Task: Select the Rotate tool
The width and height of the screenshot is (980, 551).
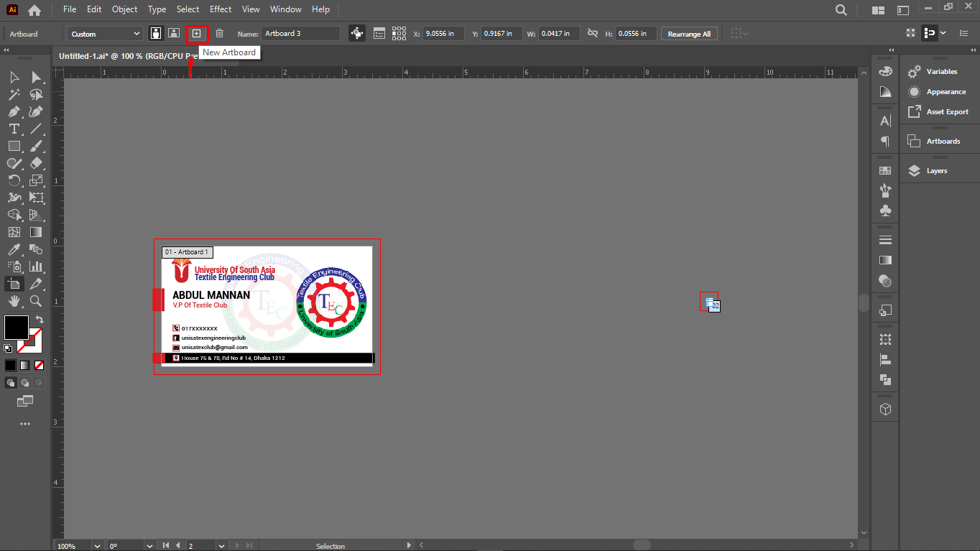Action: (x=14, y=180)
